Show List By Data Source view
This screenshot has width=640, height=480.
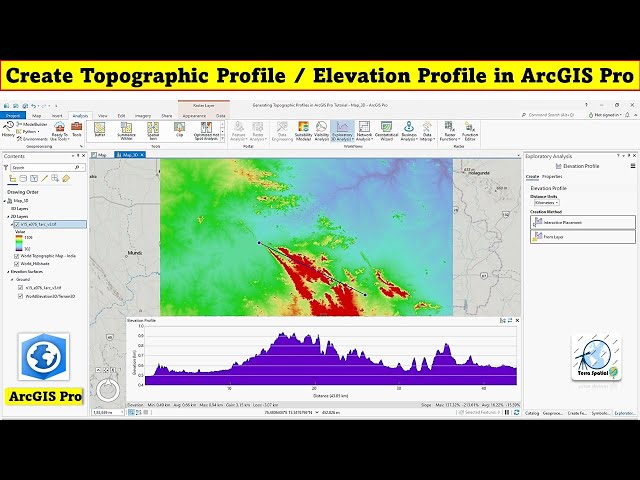point(23,179)
